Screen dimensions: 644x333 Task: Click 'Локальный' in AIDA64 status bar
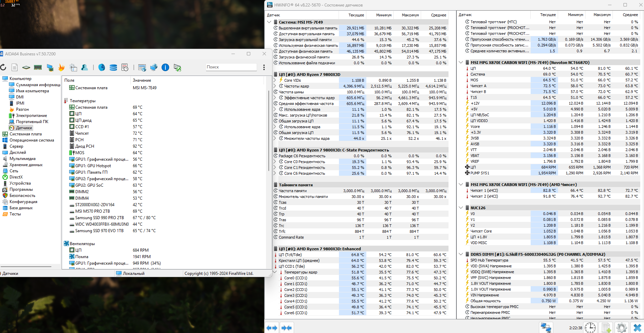pyautogui.click(x=134, y=274)
